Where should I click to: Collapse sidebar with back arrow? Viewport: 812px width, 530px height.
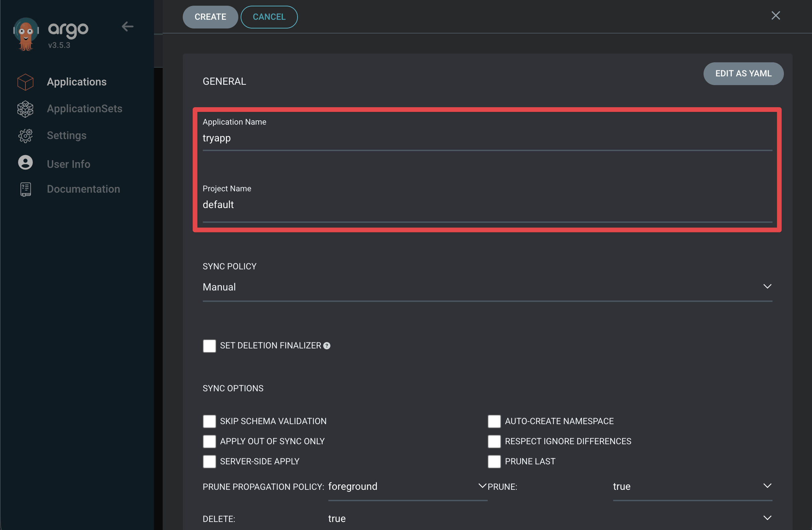point(128,26)
